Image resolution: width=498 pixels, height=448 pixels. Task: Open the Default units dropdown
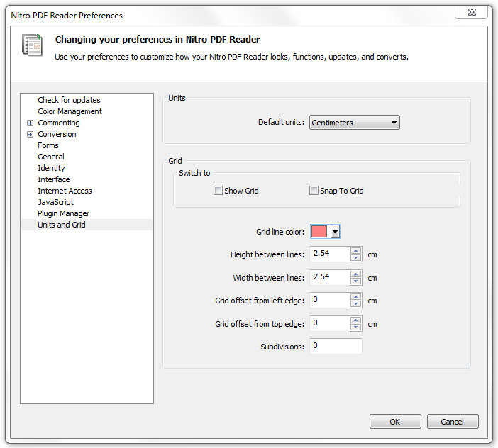[355, 123]
